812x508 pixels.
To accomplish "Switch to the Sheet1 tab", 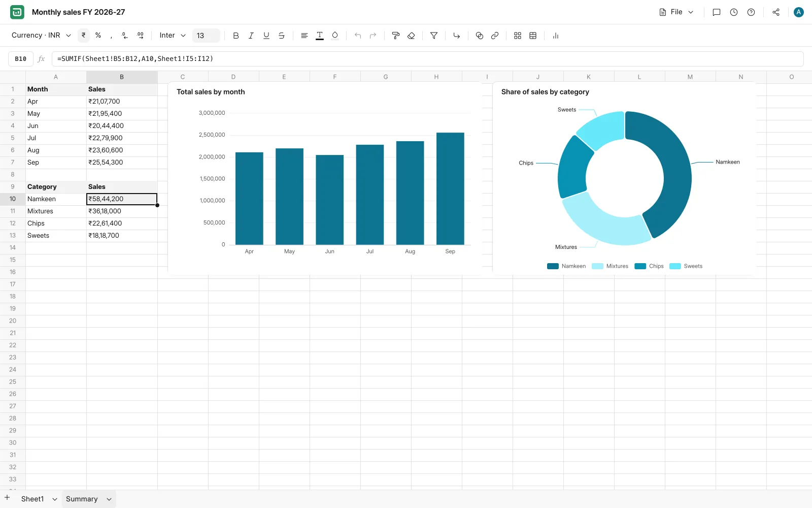I will point(32,499).
